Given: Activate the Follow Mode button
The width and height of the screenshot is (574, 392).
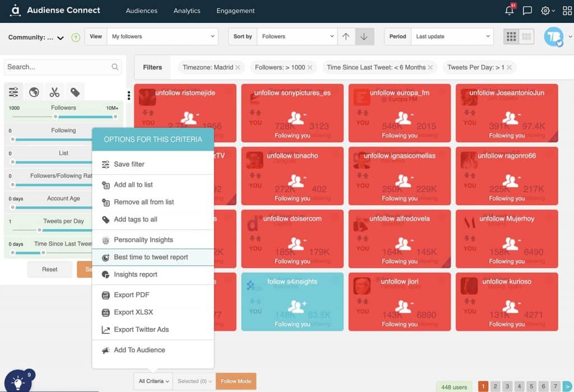Looking at the screenshot, I should point(236,381).
